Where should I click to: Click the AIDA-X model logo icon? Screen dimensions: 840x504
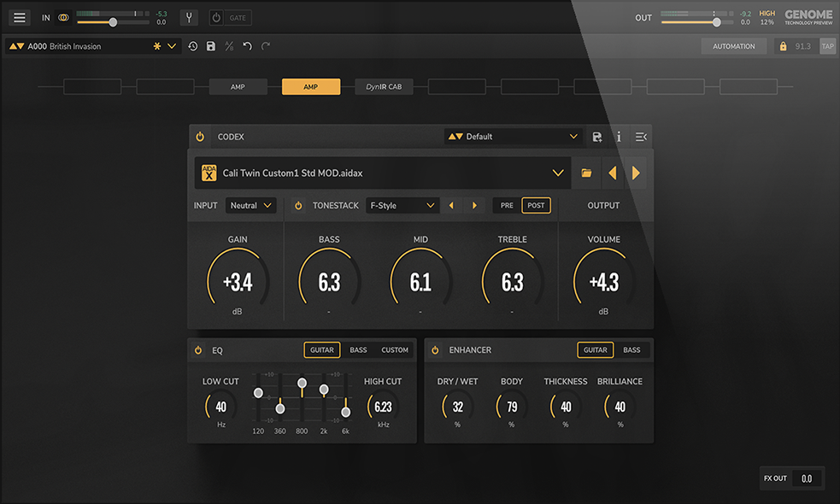(x=209, y=173)
